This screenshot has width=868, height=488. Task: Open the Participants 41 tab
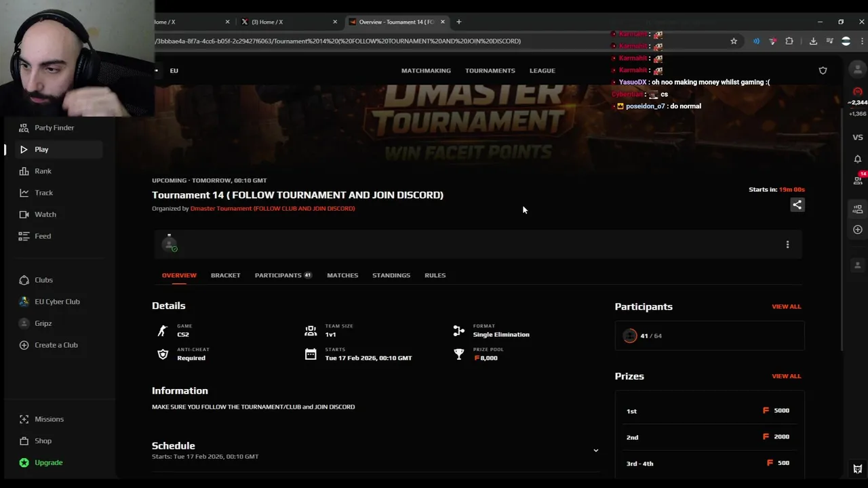283,275
